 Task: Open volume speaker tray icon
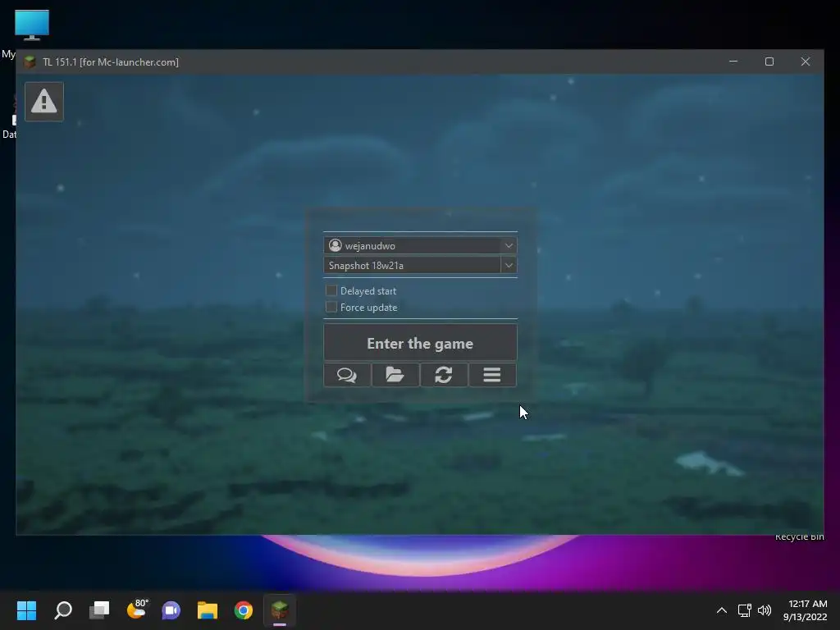point(765,610)
